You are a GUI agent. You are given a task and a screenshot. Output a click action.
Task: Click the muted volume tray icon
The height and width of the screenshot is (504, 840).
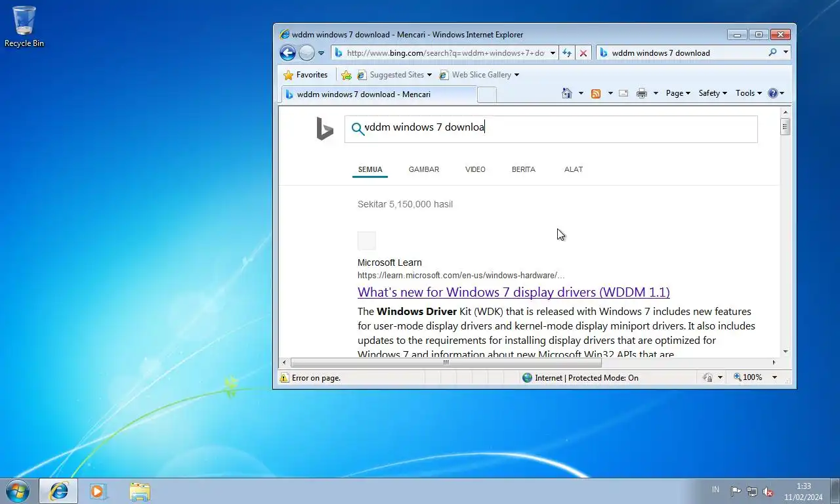click(768, 491)
